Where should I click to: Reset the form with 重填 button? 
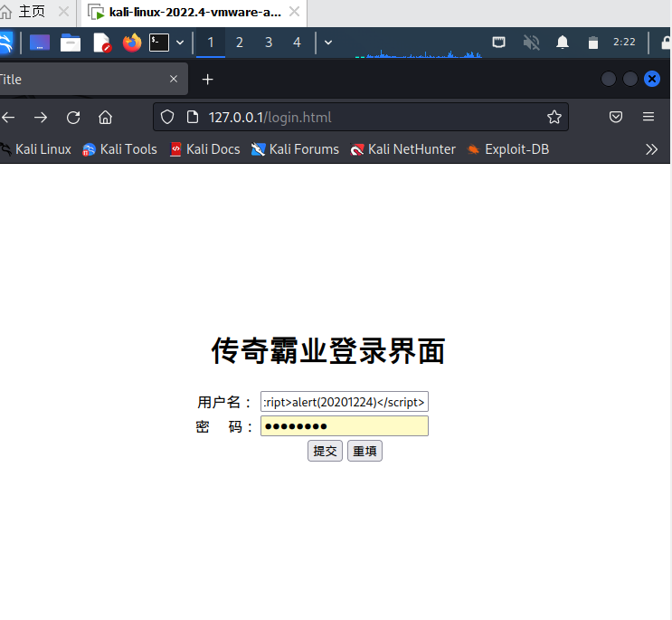[364, 451]
